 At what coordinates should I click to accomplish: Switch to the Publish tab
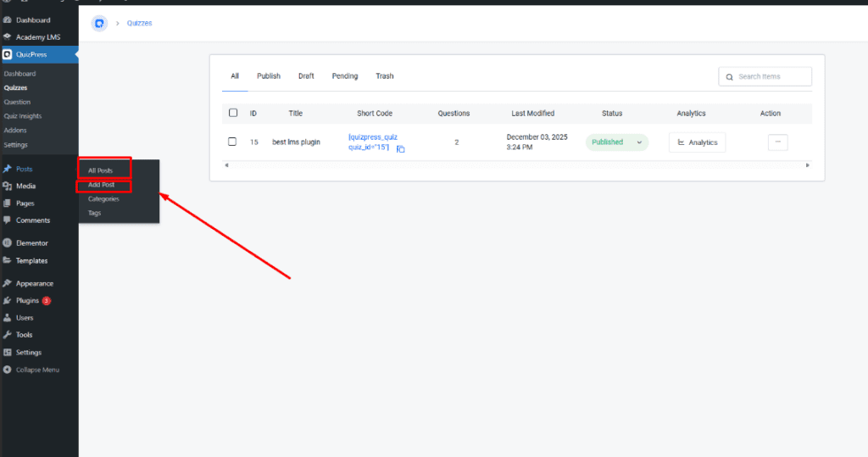269,76
